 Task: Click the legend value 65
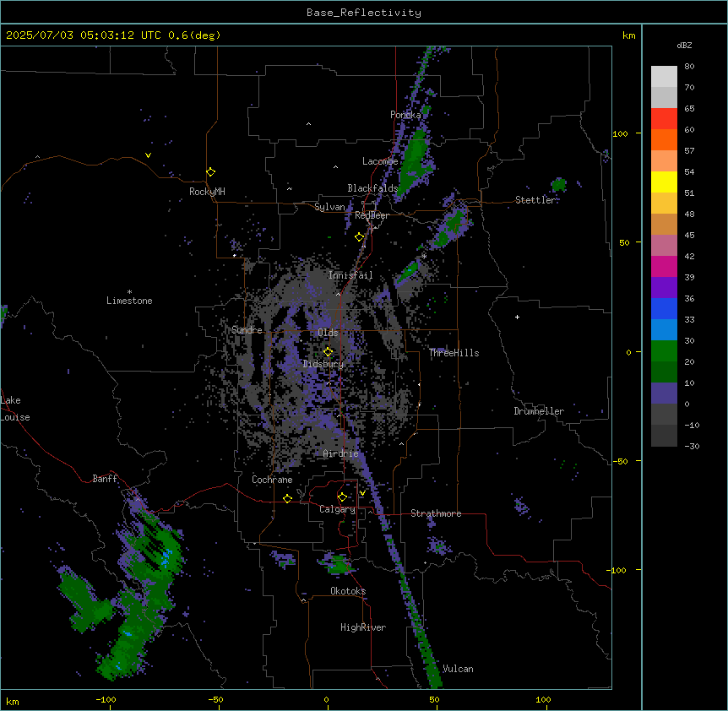point(689,108)
